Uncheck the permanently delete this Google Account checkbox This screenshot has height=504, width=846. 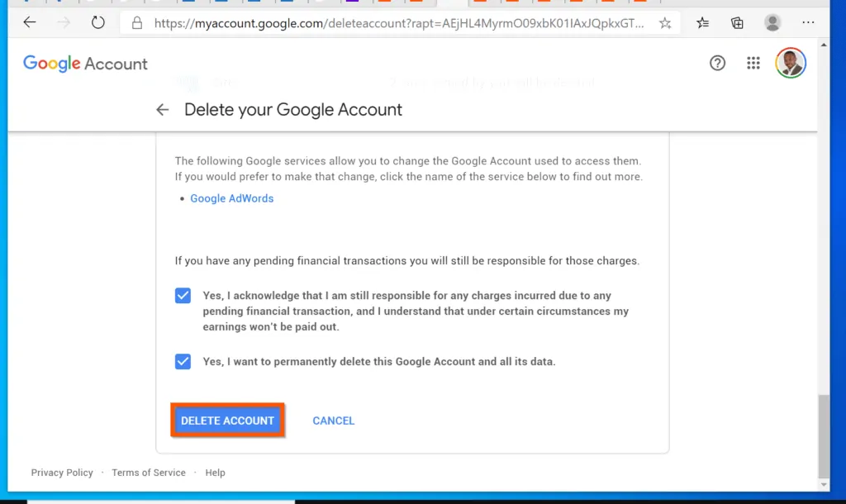pyautogui.click(x=183, y=361)
